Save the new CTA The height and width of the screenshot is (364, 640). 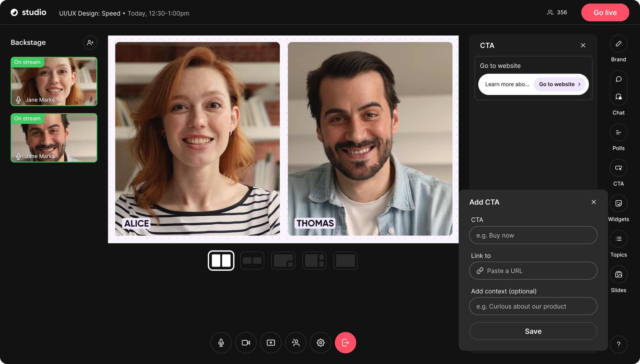(x=533, y=331)
